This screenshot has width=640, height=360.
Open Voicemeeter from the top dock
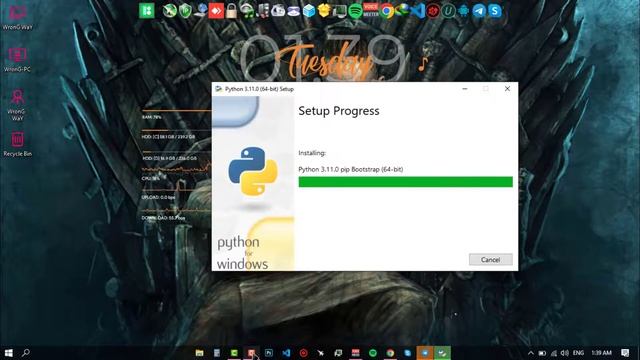[x=371, y=11]
